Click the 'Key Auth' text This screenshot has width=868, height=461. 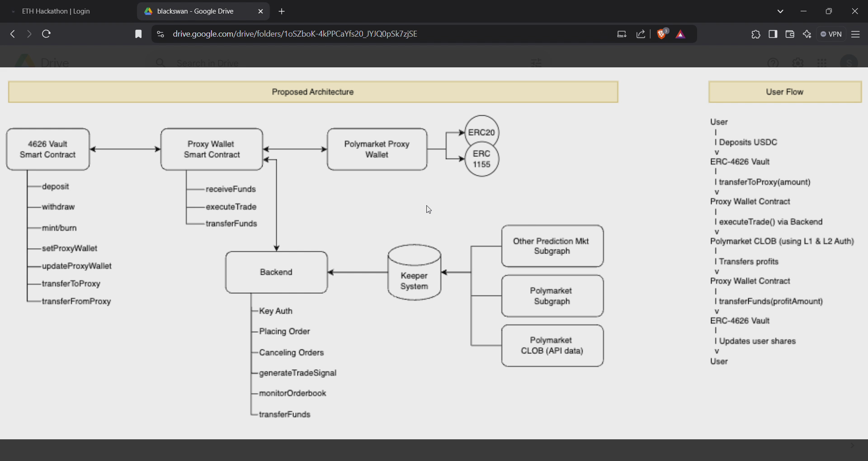point(276,311)
